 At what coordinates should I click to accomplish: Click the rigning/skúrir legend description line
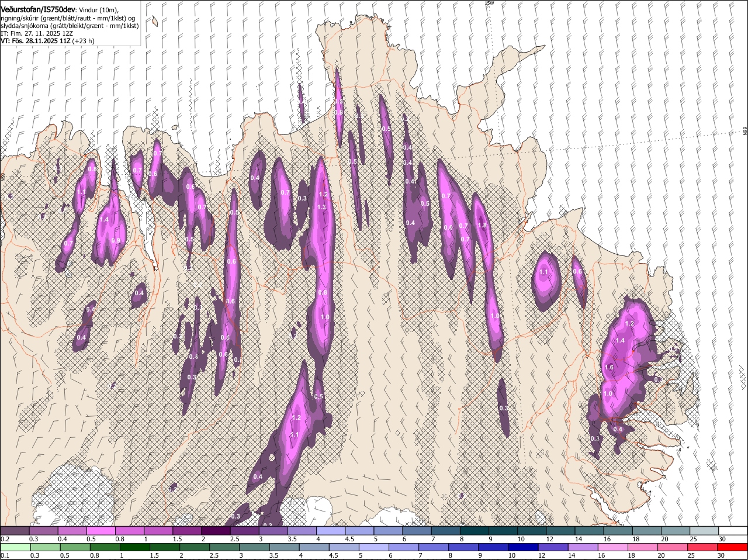coord(68,18)
